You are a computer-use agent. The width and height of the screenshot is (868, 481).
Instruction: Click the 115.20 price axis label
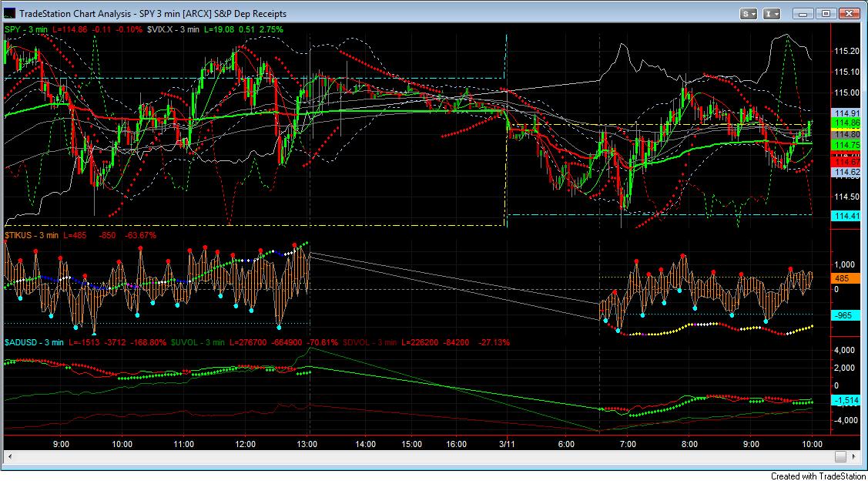846,51
